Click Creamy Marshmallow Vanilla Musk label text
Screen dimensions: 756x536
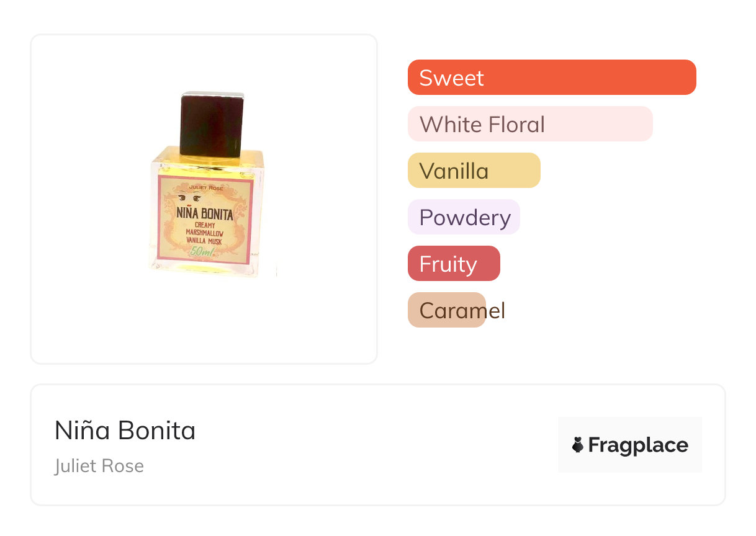coord(204,233)
